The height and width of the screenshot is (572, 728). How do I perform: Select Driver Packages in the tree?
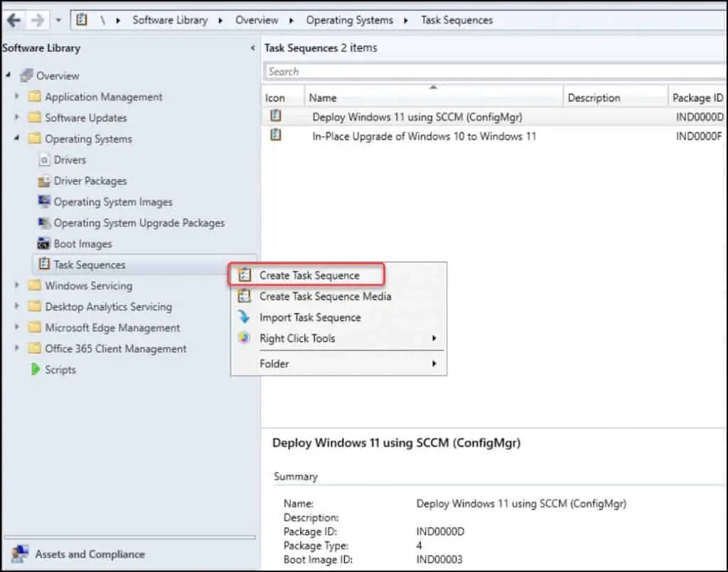tap(90, 181)
